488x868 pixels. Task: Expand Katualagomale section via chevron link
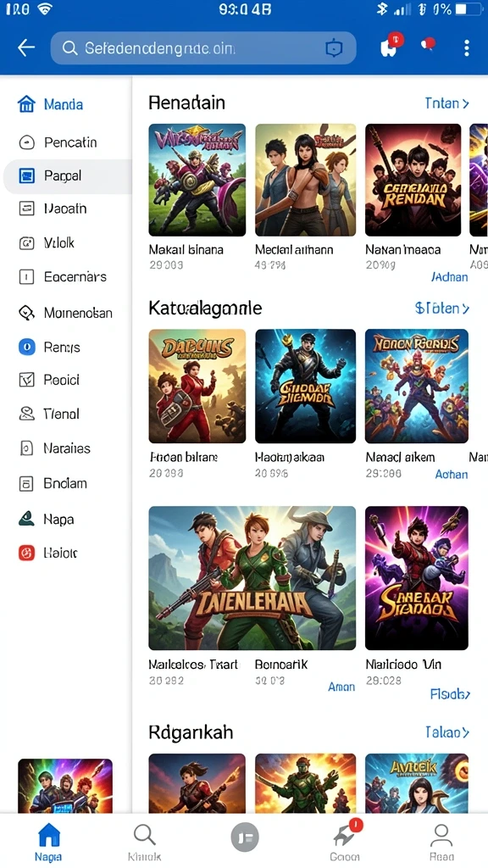tap(441, 308)
